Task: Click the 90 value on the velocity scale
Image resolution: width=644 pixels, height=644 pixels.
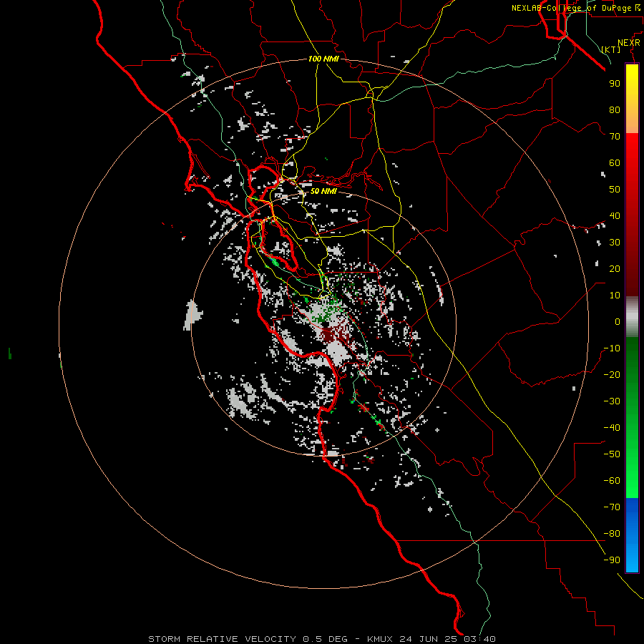Action: pyautogui.click(x=615, y=84)
